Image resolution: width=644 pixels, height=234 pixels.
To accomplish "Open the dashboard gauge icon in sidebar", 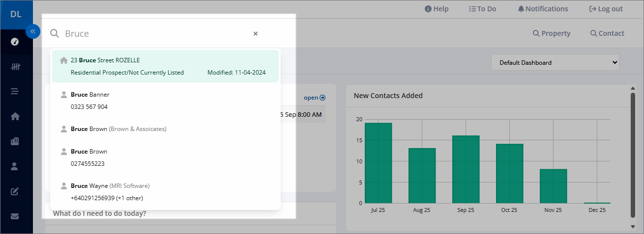I will point(15,42).
